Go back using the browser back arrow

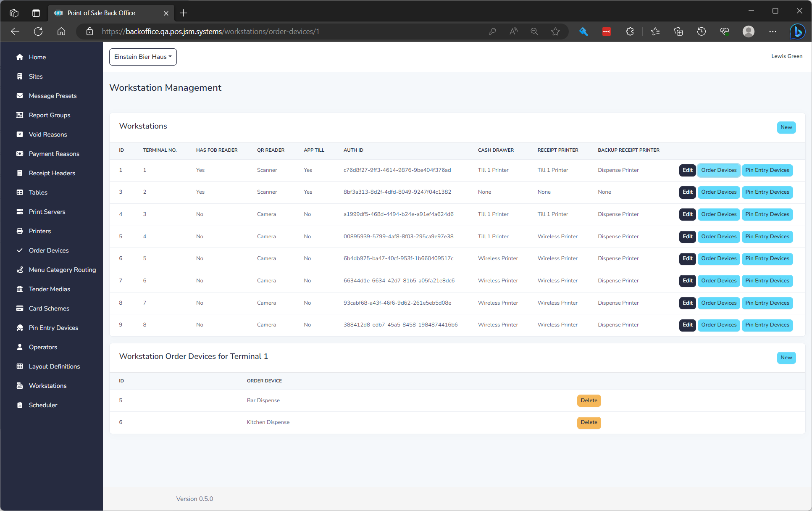15,32
